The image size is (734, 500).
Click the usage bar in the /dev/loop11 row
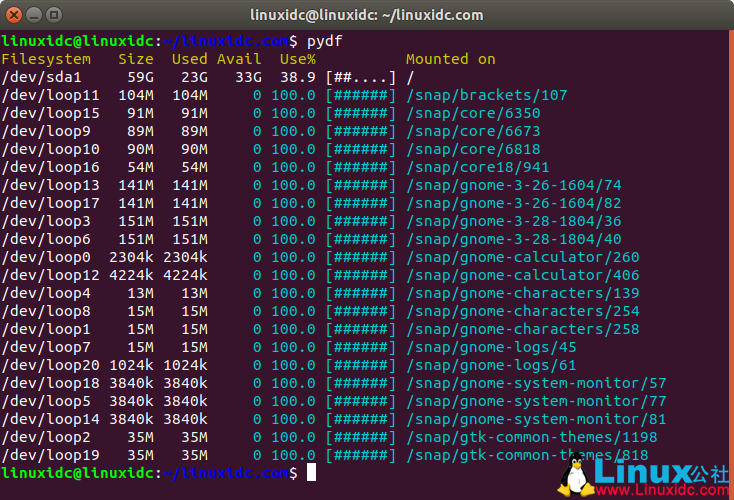(x=361, y=96)
